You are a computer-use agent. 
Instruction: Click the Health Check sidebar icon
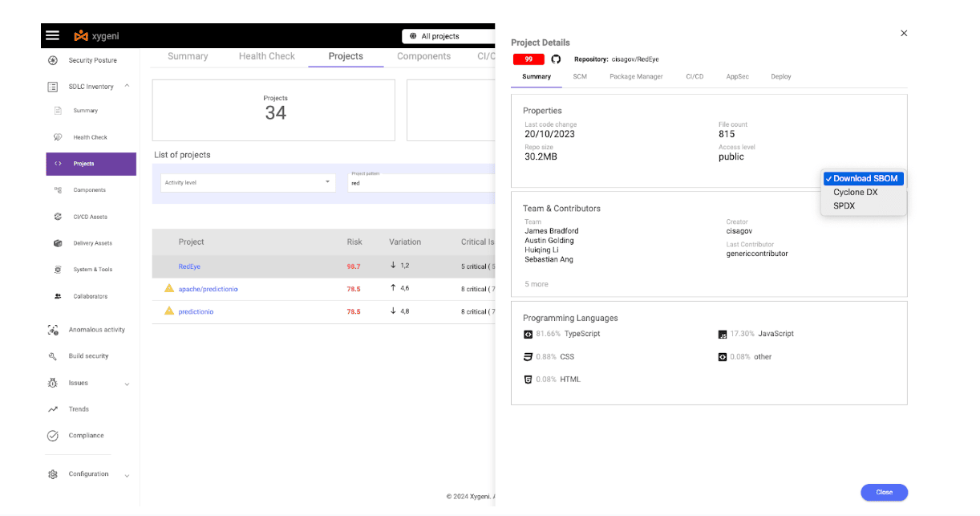[58, 137]
